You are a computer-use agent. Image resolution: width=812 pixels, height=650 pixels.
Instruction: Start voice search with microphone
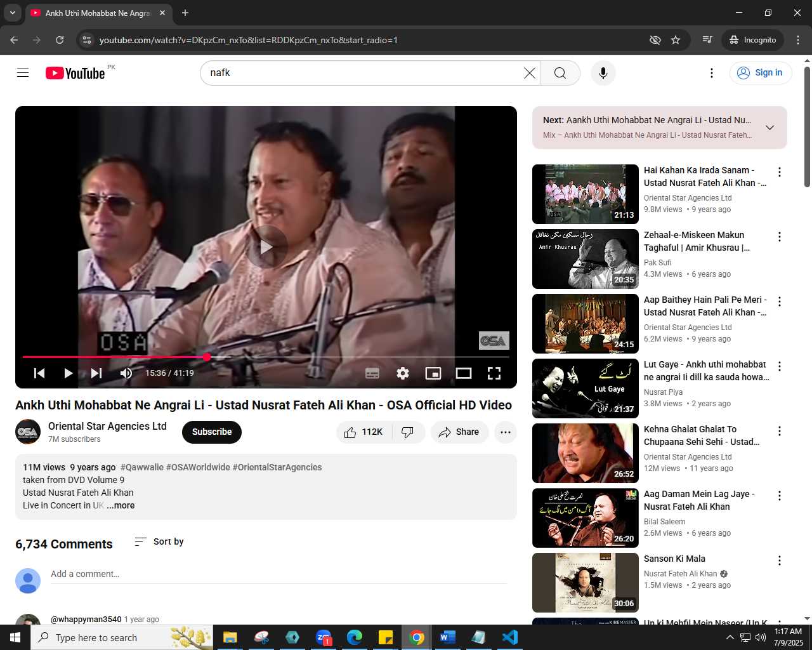tap(603, 73)
